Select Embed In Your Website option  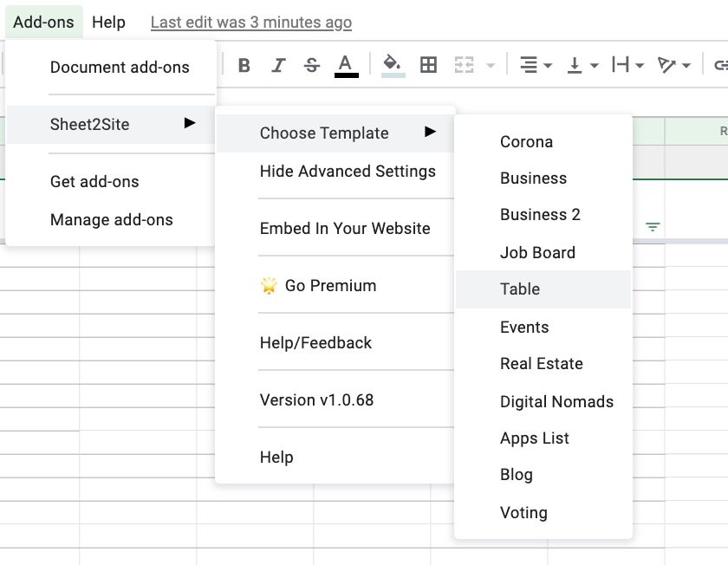click(345, 229)
